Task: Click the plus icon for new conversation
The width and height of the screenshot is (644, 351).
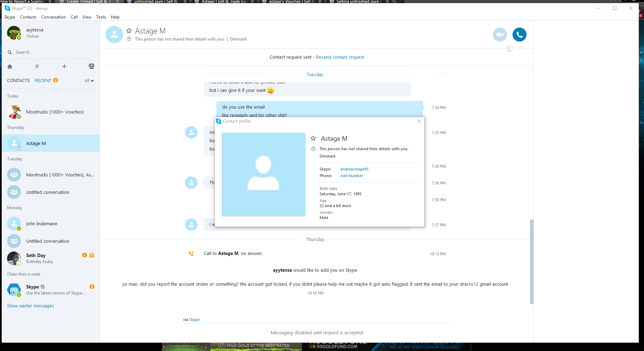Action: pos(64,66)
